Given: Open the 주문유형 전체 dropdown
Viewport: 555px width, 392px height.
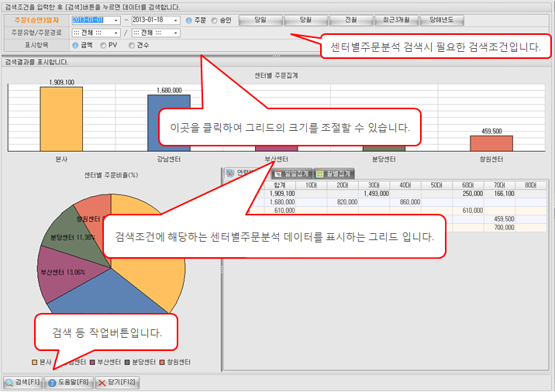Looking at the screenshot, I should [96, 33].
